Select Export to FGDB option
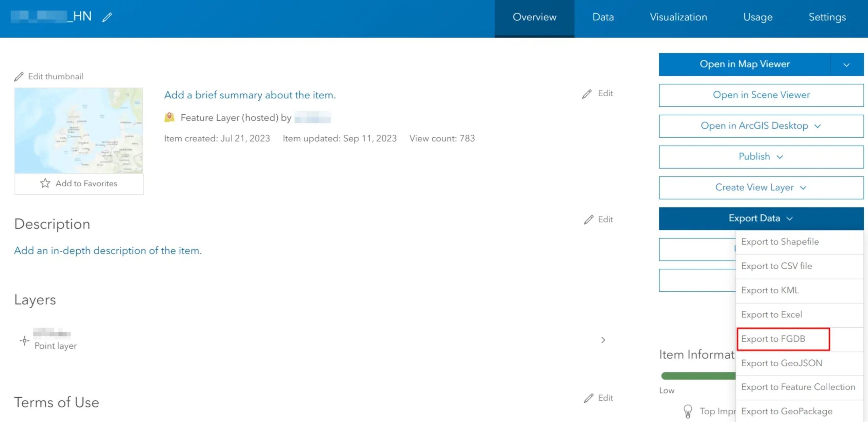Screen dimensions: 868x422 800,339
